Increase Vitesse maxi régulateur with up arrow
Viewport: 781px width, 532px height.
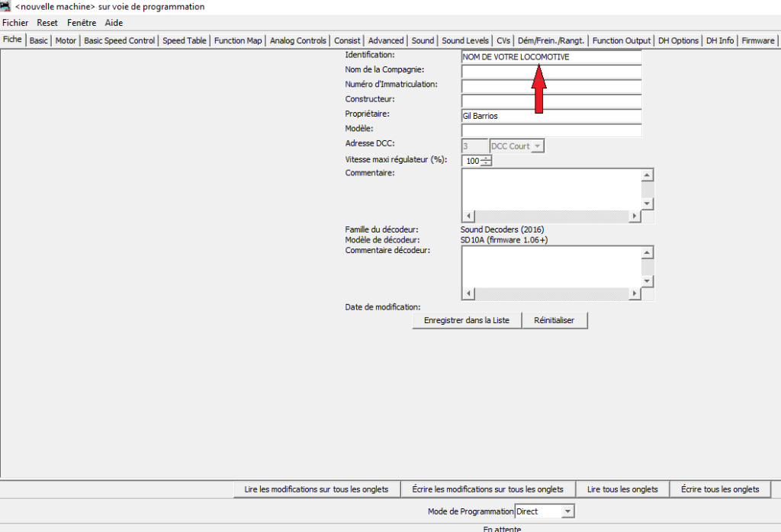[487, 158]
